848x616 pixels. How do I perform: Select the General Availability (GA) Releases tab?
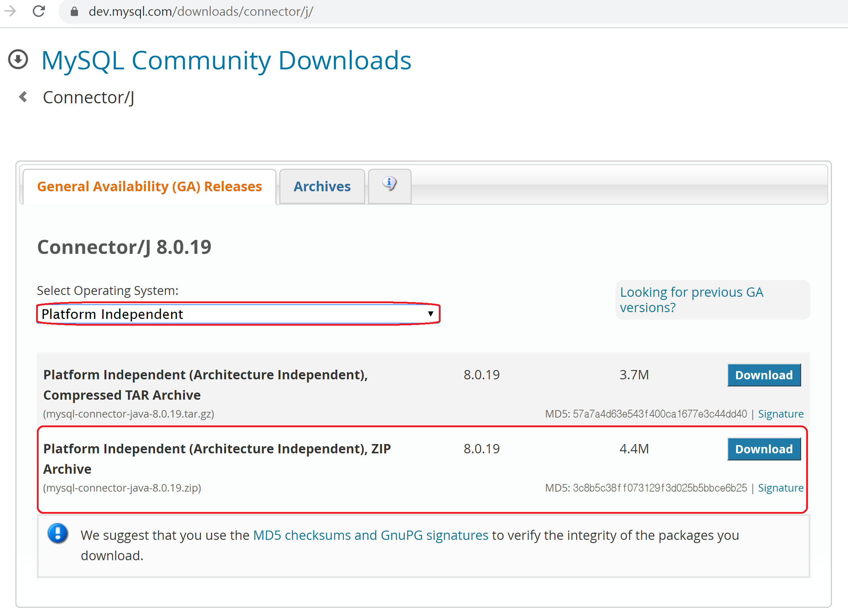click(x=149, y=187)
